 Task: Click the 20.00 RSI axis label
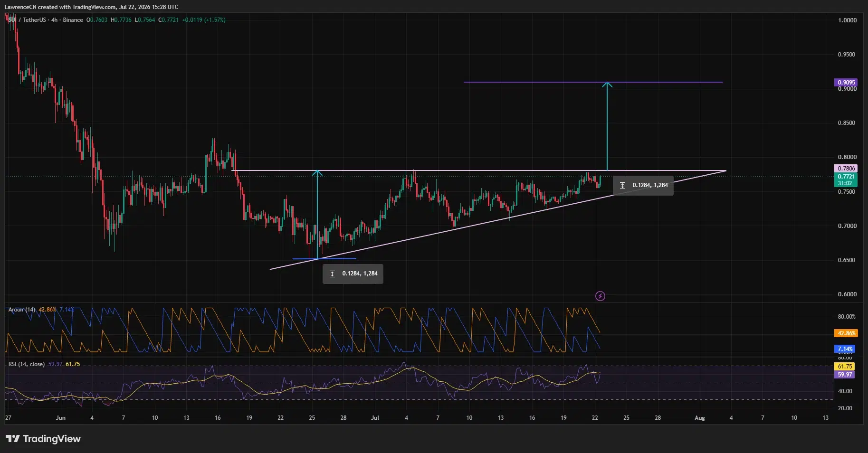coord(845,408)
